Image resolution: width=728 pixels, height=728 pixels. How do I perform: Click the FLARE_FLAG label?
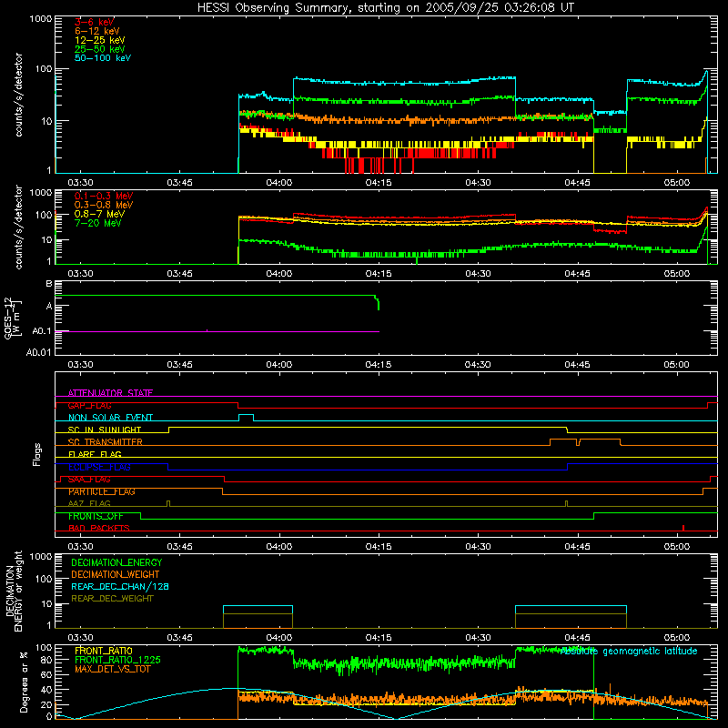click(x=95, y=454)
